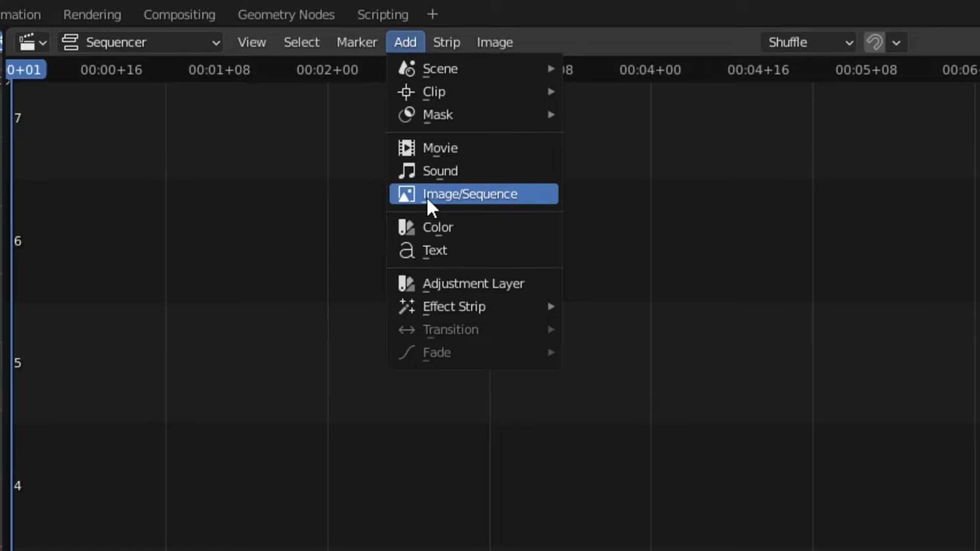This screenshot has height=551, width=980.
Task: Click timeline ruler at 00:04+00
Action: [x=650, y=70]
